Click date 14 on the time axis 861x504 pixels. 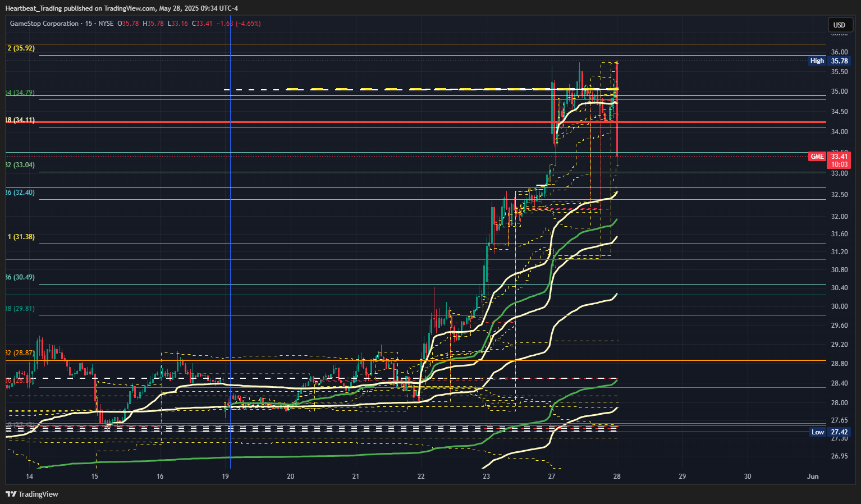click(29, 476)
